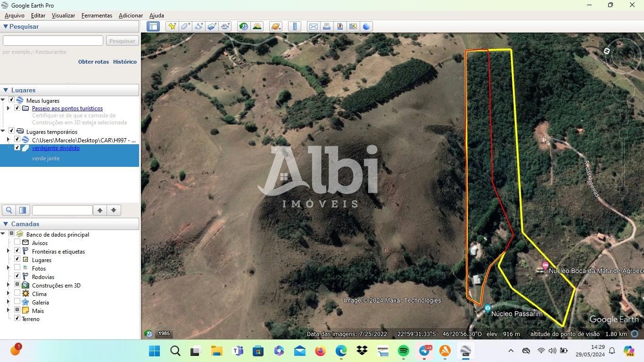Expand the Construções em 3D layer
The image size is (644, 362).
coord(8,285)
